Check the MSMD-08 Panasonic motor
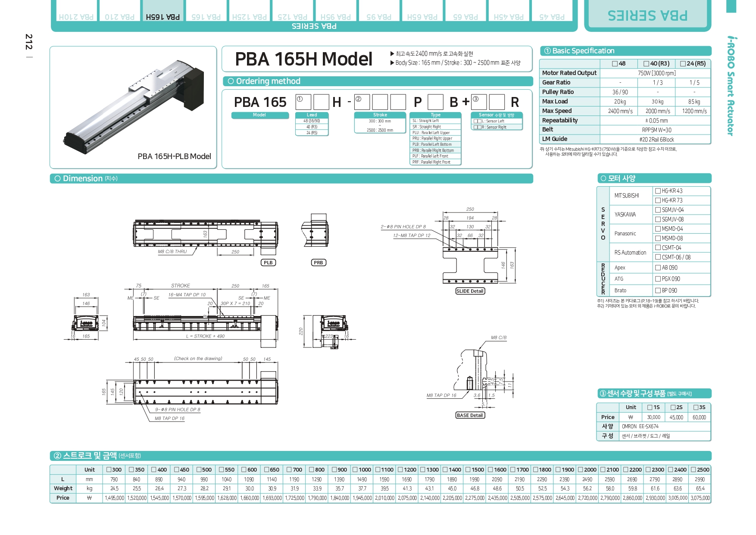 pyautogui.click(x=658, y=238)
